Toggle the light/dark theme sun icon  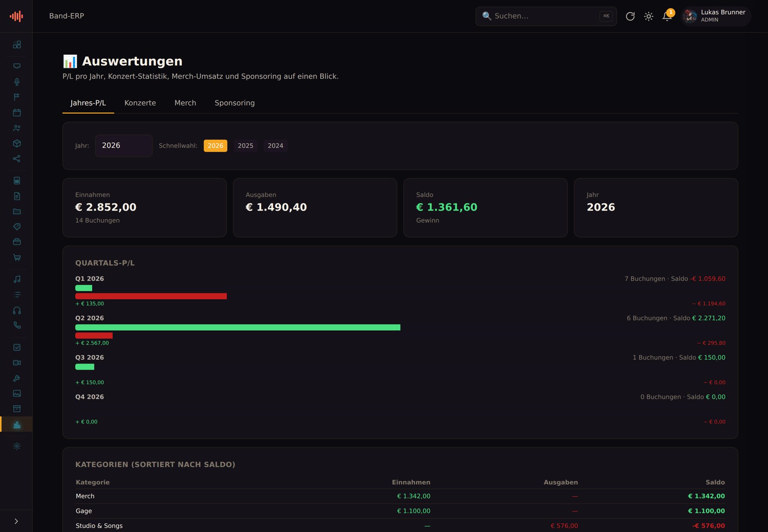tap(649, 16)
